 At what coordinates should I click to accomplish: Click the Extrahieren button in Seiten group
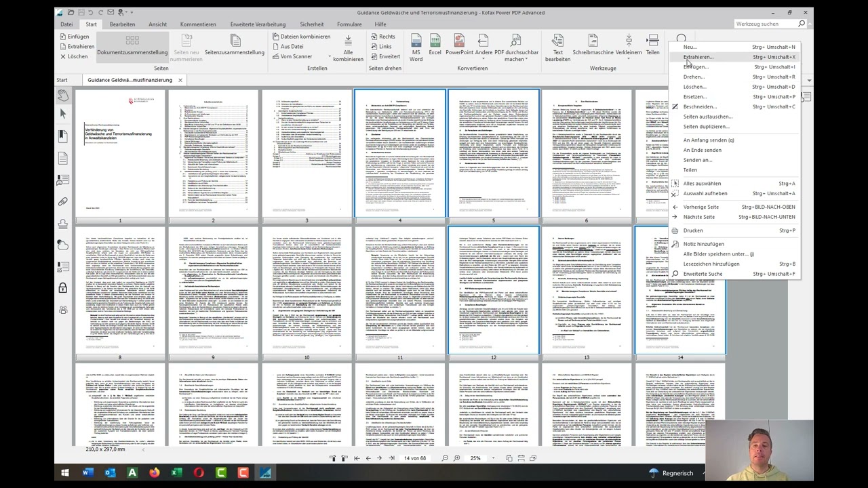[77, 47]
